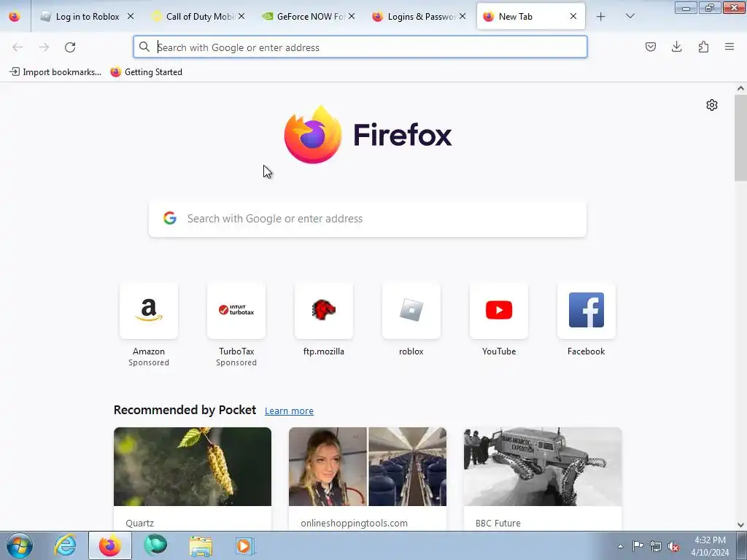Image resolution: width=747 pixels, height=560 pixels.
Task: Click the page scrollbar down arrow
Action: (x=740, y=525)
